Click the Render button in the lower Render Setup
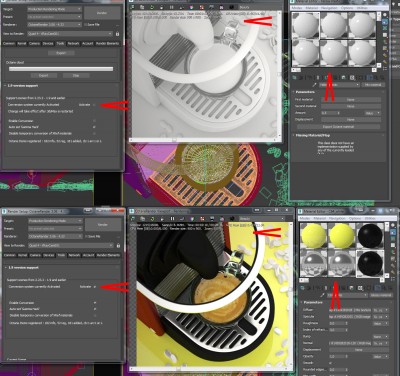This screenshot has width=400, height=376. [103, 225]
